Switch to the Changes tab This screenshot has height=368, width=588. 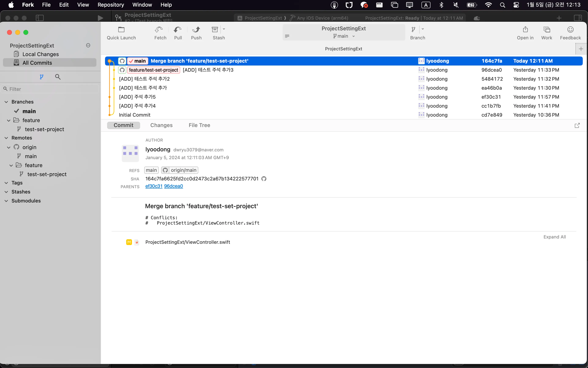pyautogui.click(x=161, y=125)
